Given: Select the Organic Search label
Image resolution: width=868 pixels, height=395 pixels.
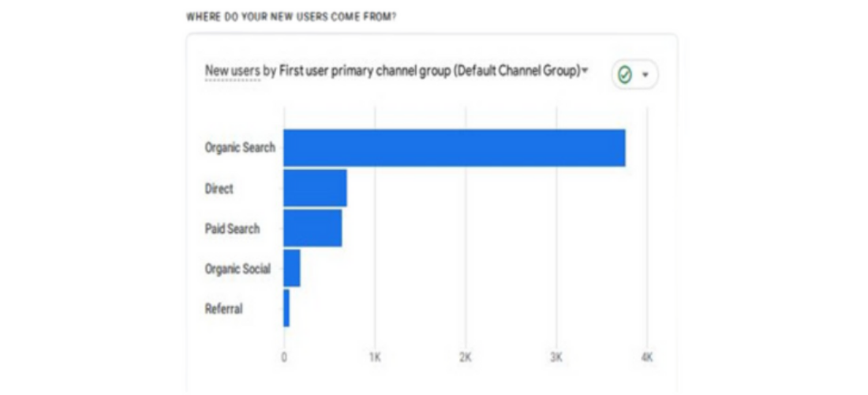Looking at the screenshot, I should tap(240, 148).
